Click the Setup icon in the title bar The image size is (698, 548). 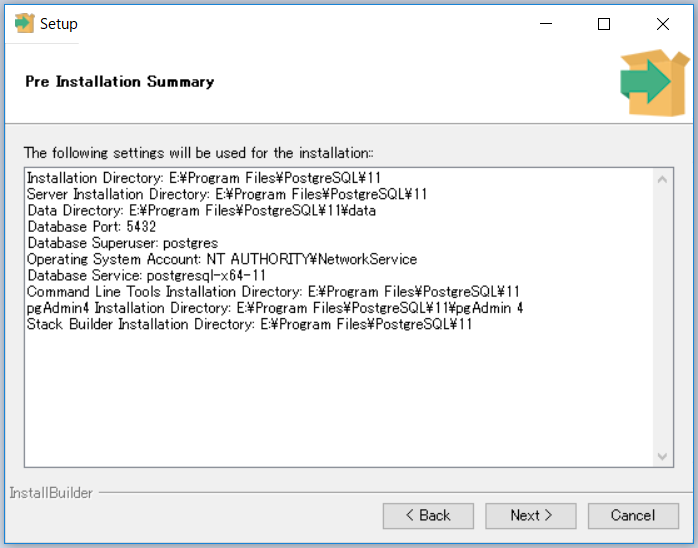24,24
